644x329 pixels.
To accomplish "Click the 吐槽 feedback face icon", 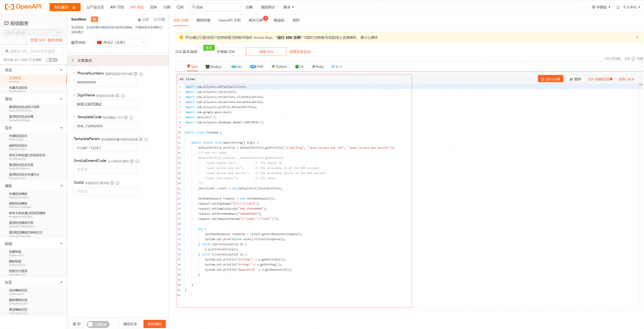I will coord(155,19).
